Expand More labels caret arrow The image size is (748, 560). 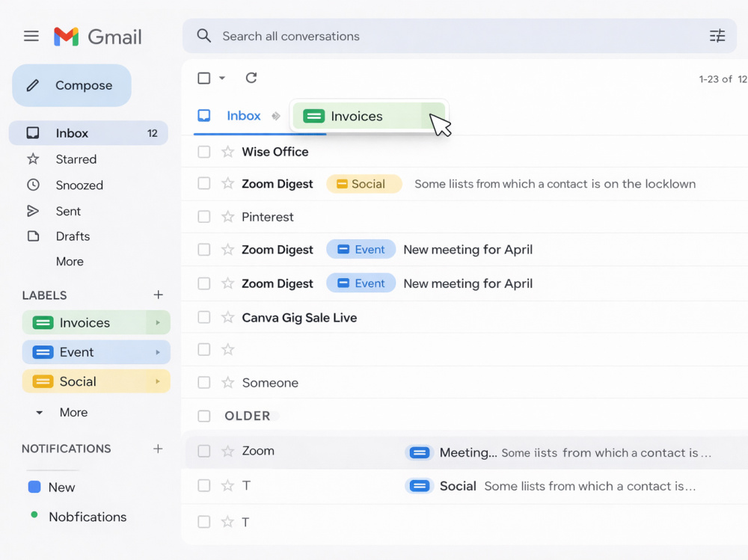pos(40,413)
